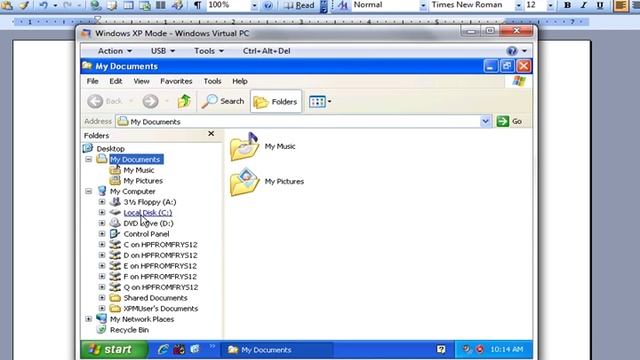Image resolution: width=640 pixels, height=360 pixels.
Task: Close the Folders pane with X
Action: click(x=211, y=133)
